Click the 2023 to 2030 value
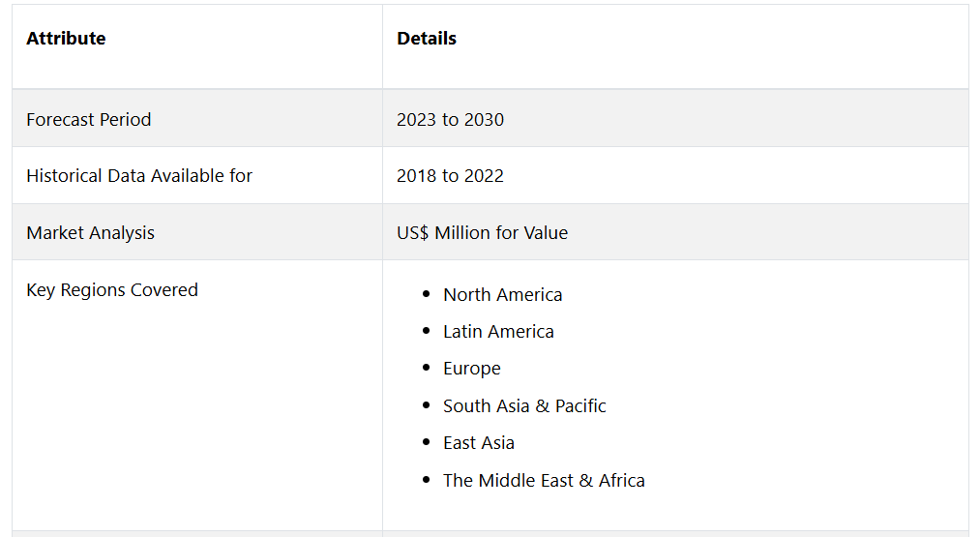The width and height of the screenshot is (980, 537). point(450,120)
